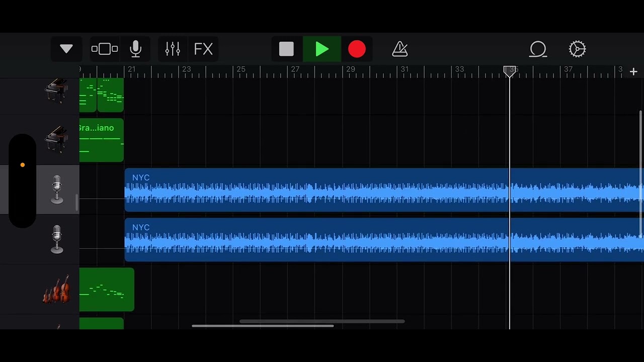Jump to bar 23 on the ruler
Image resolution: width=644 pixels, height=362 pixels.
(x=187, y=69)
